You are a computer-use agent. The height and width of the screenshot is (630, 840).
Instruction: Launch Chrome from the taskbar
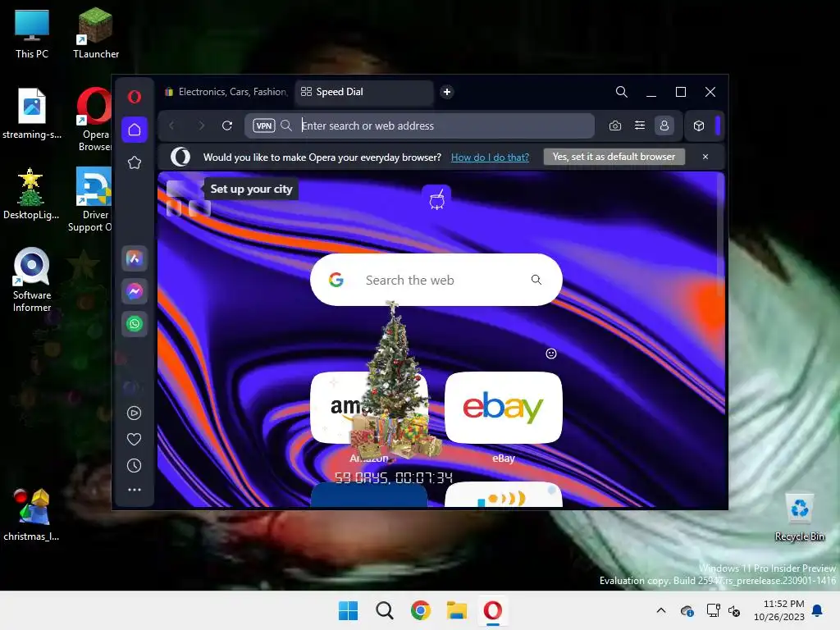(421, 610)
